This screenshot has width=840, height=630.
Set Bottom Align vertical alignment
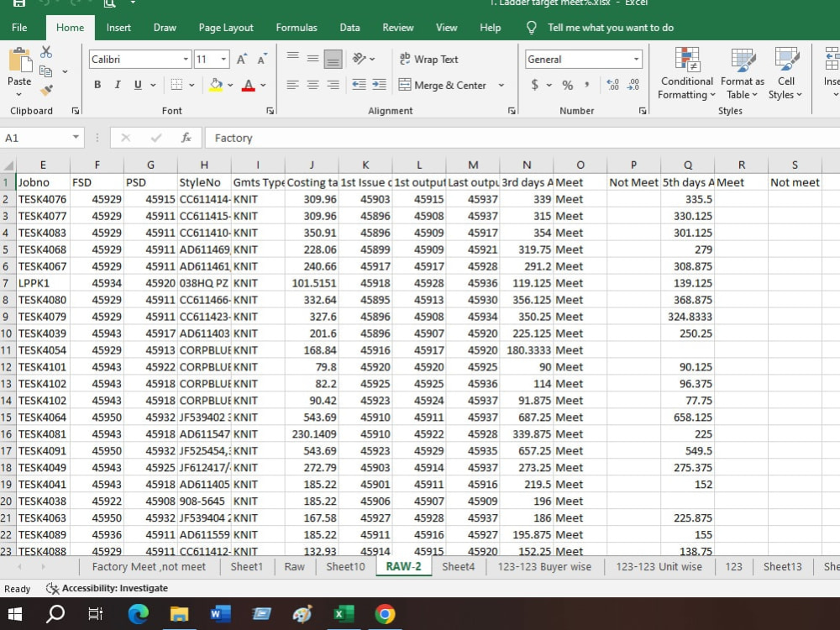point(333,59)
